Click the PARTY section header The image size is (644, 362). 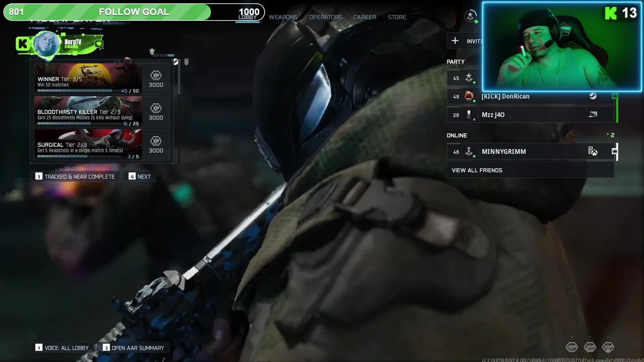click(x=456, y=62)
